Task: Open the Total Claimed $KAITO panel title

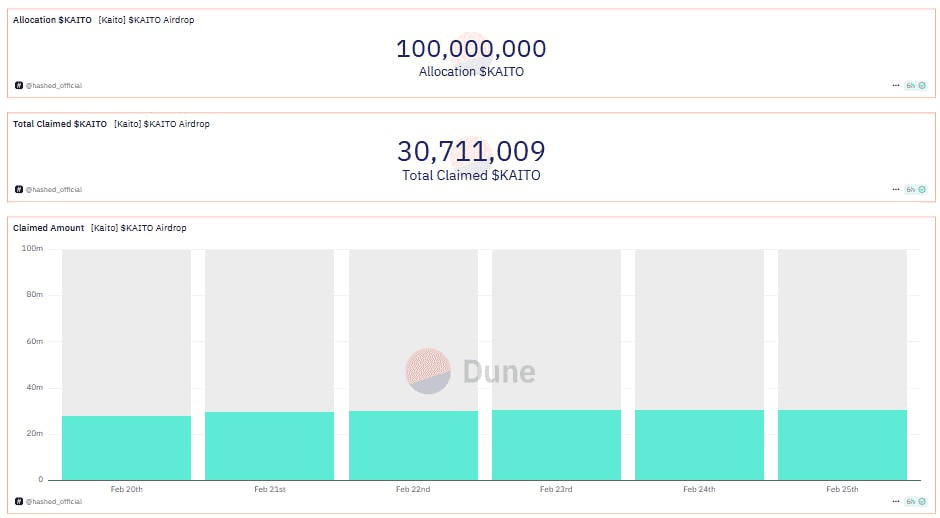Action: tap(59, 124)
